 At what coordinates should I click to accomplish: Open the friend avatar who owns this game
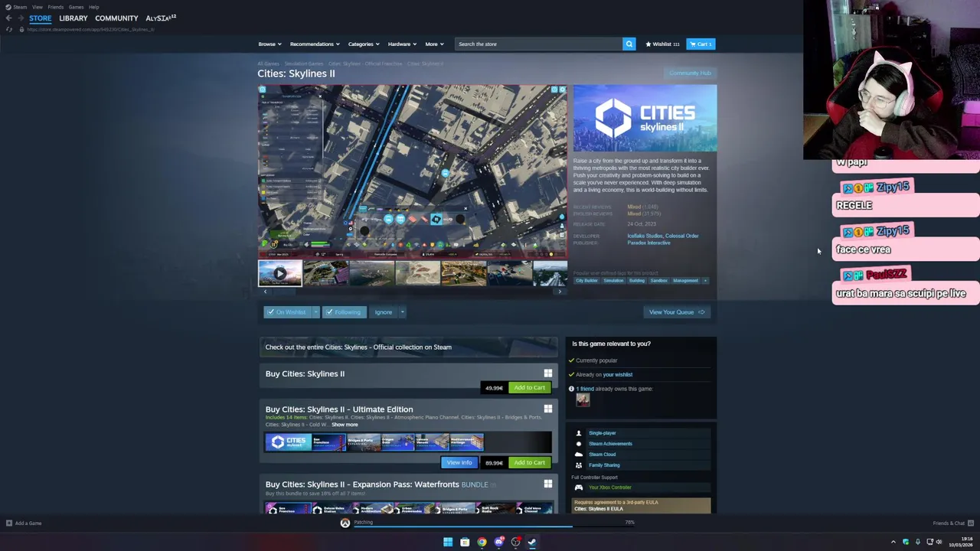(x=583, y=399)
